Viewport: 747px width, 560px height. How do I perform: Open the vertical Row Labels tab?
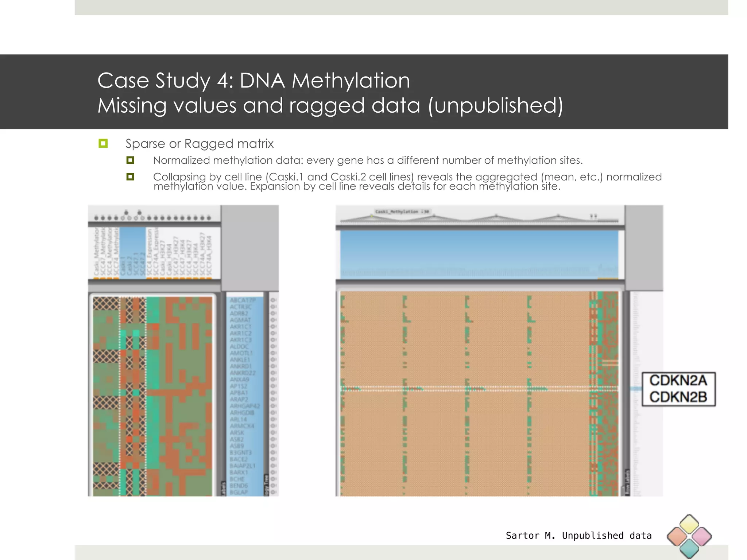click(x=627, y=482)
